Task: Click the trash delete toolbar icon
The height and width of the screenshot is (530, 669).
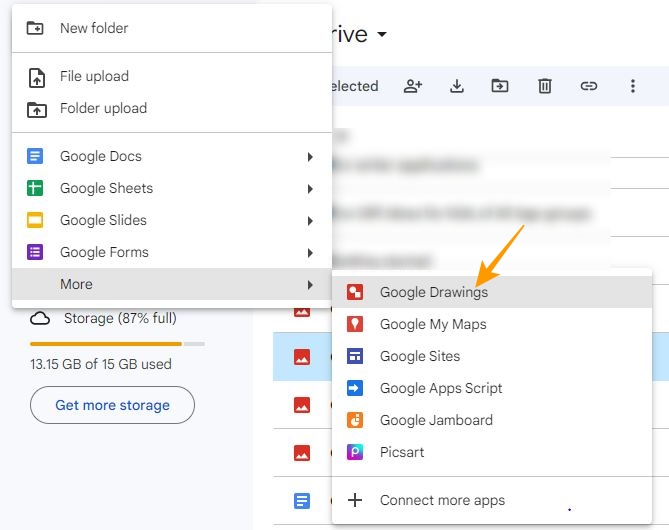Action: pos(545,86)
